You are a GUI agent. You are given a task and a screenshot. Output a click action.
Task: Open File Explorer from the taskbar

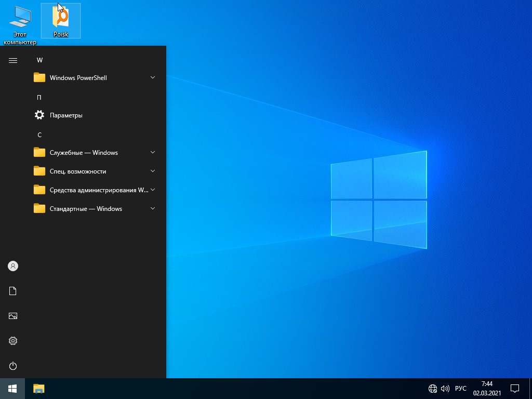click(39, 389)
